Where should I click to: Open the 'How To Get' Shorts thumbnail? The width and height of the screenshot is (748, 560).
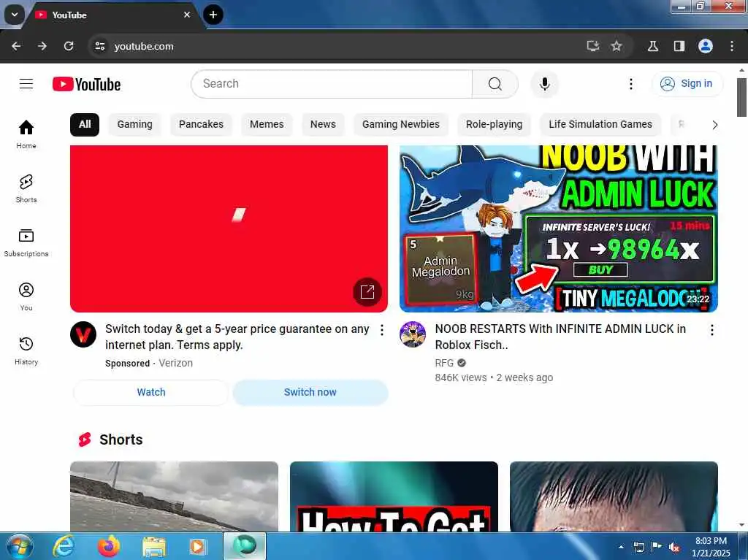394,496
